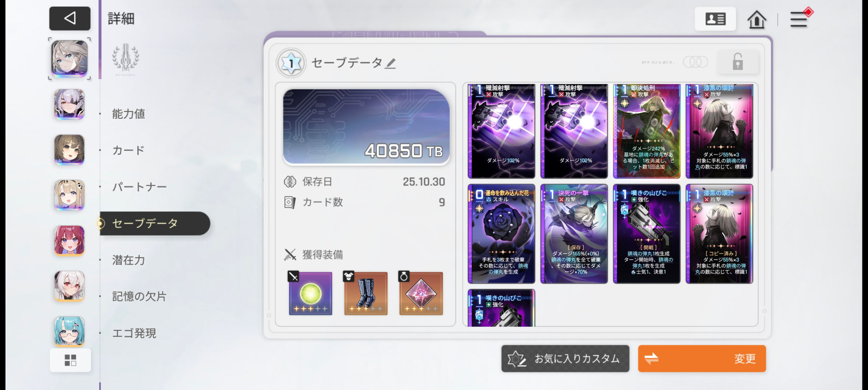Image resolution: width=868 pixels, height=390 pixels.
Task: Select the pink crystal accessory equipment
Action: [x=421, y=293]
